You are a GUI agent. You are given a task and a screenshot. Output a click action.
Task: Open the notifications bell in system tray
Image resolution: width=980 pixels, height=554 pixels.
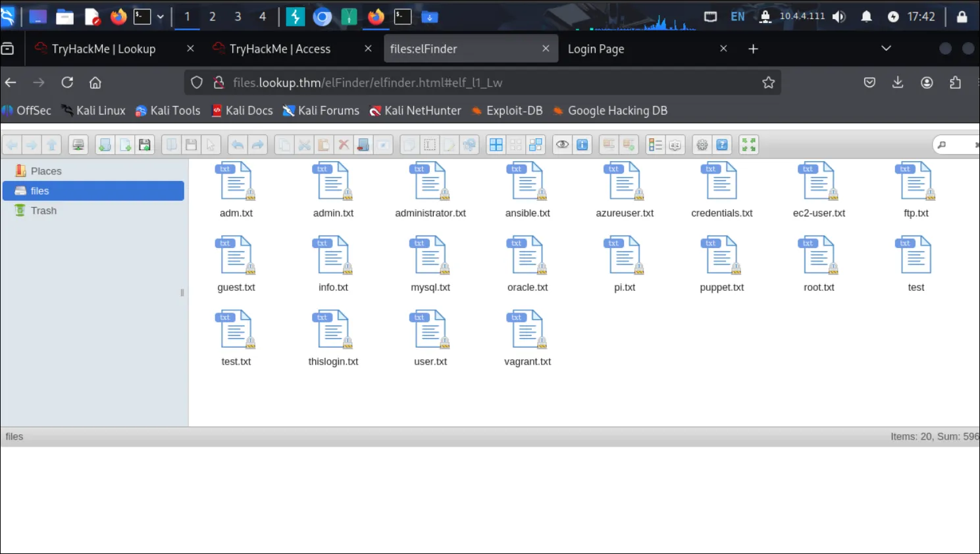[866, 16]
